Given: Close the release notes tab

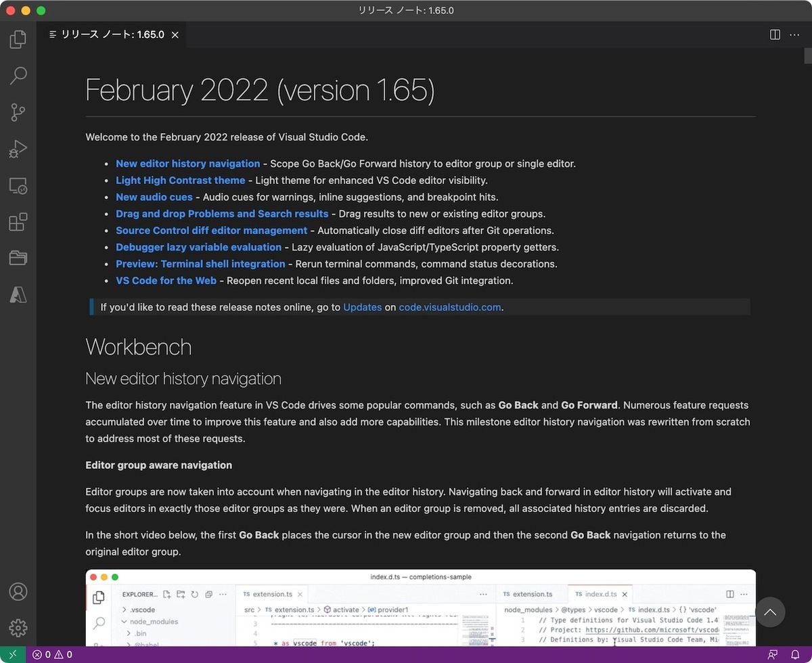Looking at the screenshot, I should [175, 35].
